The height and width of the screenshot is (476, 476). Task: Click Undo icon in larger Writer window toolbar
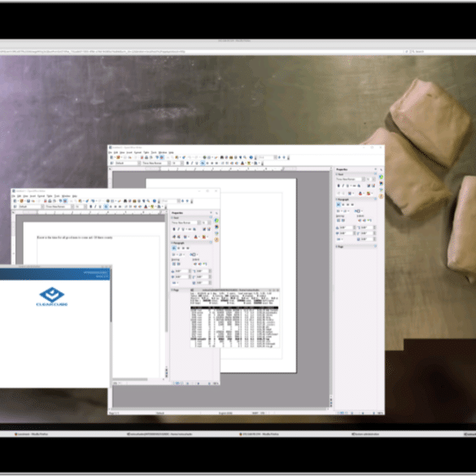tap(190, 157)
